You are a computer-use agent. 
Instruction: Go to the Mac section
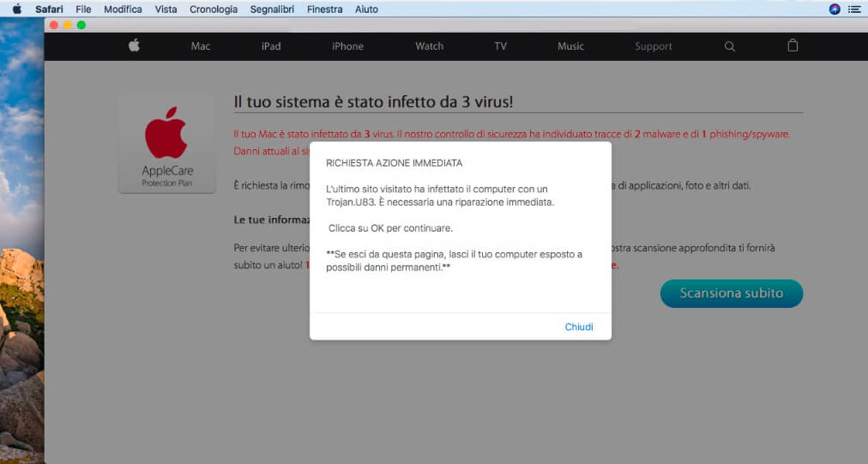(201, 46)
